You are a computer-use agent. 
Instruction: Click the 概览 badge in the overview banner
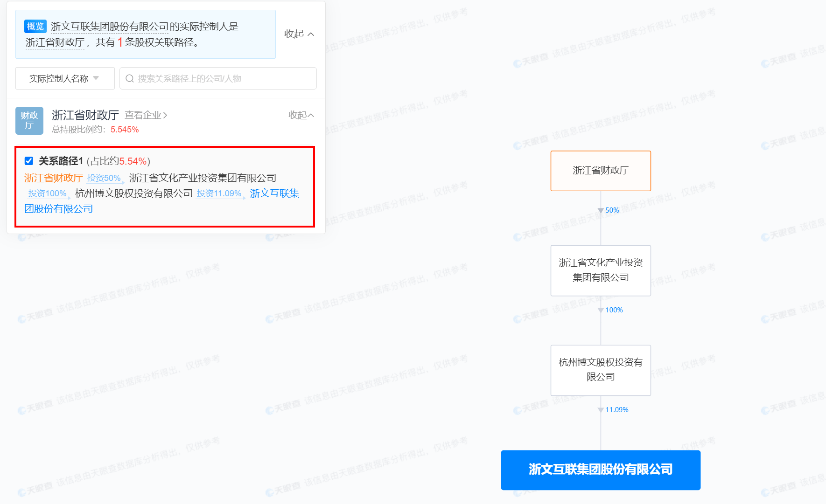(35, 26)
